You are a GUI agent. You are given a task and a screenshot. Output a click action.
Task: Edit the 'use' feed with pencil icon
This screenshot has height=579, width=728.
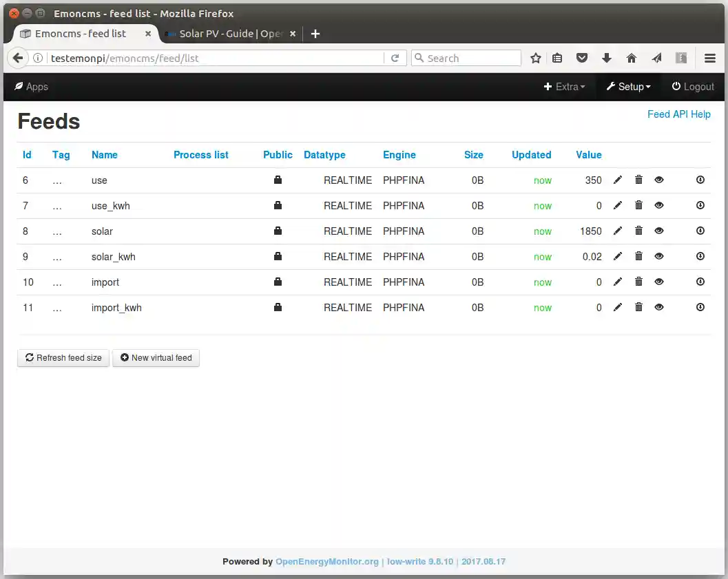coord(618,180)
